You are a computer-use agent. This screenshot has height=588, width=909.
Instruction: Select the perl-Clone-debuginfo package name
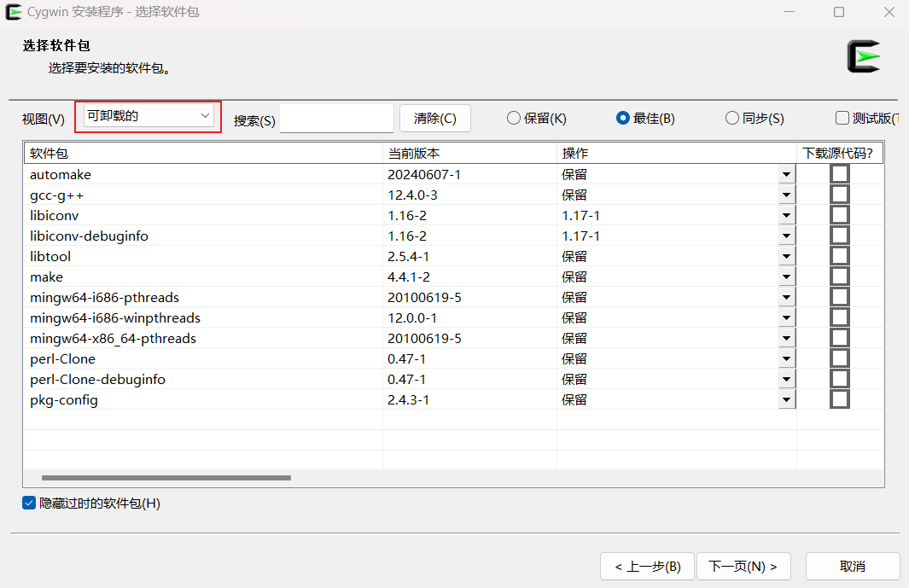click(97, 379)
